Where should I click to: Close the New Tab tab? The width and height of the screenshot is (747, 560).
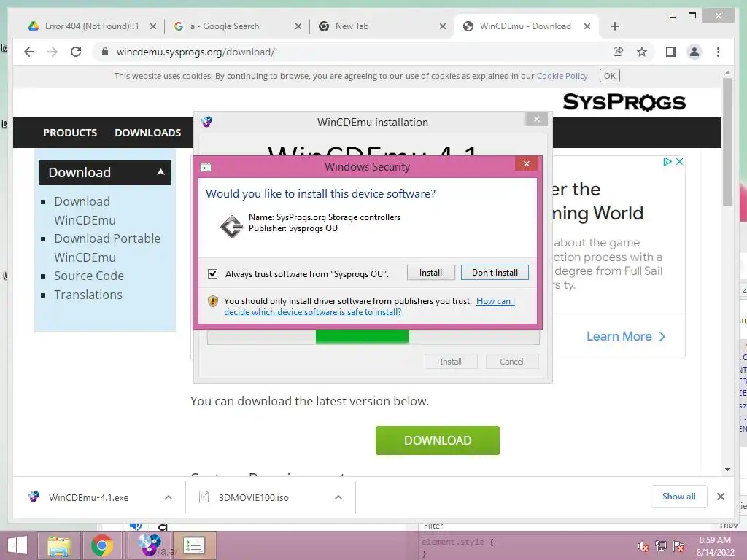point(443,26)
